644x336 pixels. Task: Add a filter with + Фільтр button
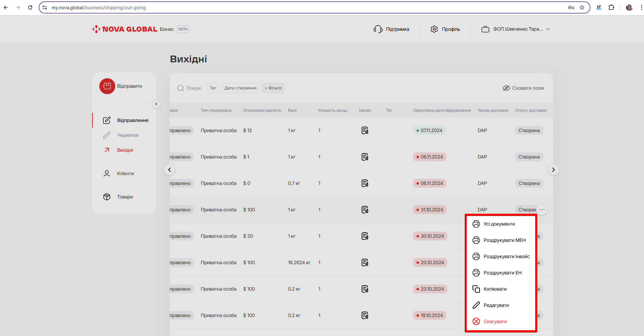[x=273, y=88]
